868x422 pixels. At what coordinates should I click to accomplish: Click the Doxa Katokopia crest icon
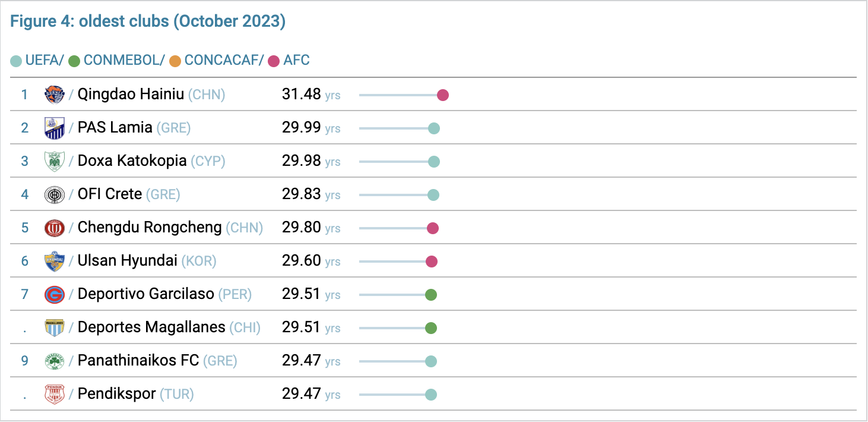pos(55,161)
